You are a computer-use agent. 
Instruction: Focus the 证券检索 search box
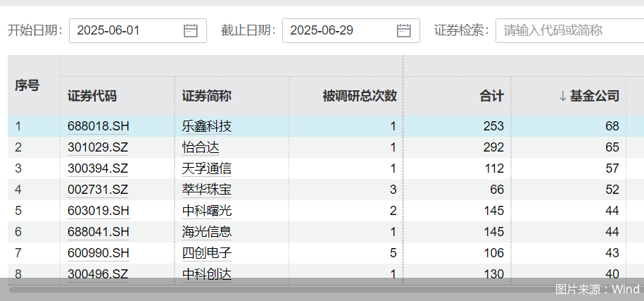569,30
